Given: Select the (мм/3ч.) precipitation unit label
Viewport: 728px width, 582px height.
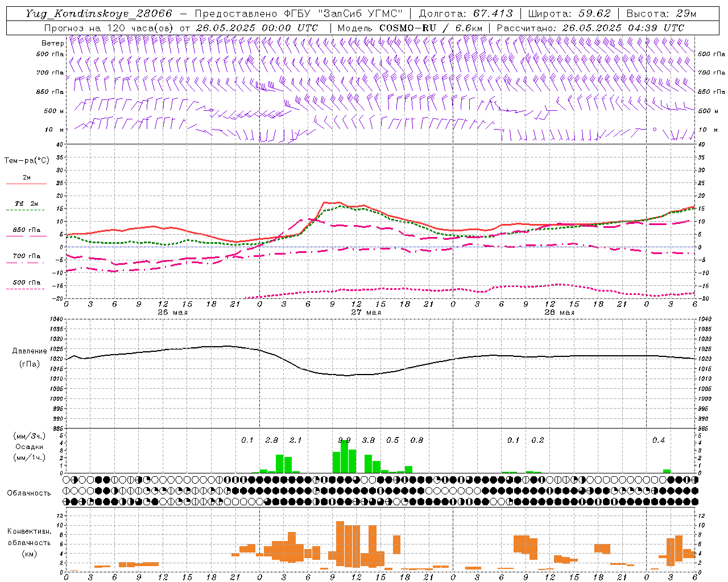Looking at the screenshot, I should pyautogui.click(x=29, y=436).
